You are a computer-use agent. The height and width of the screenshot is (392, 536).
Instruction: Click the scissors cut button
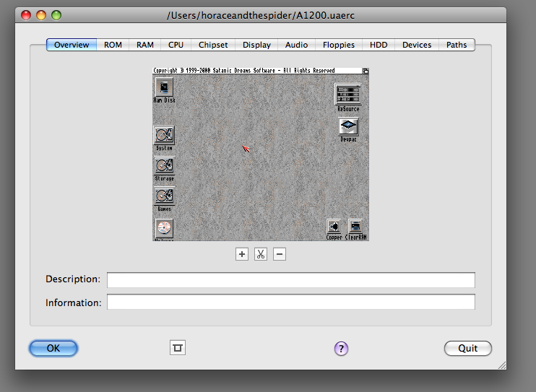coord(261,254)
